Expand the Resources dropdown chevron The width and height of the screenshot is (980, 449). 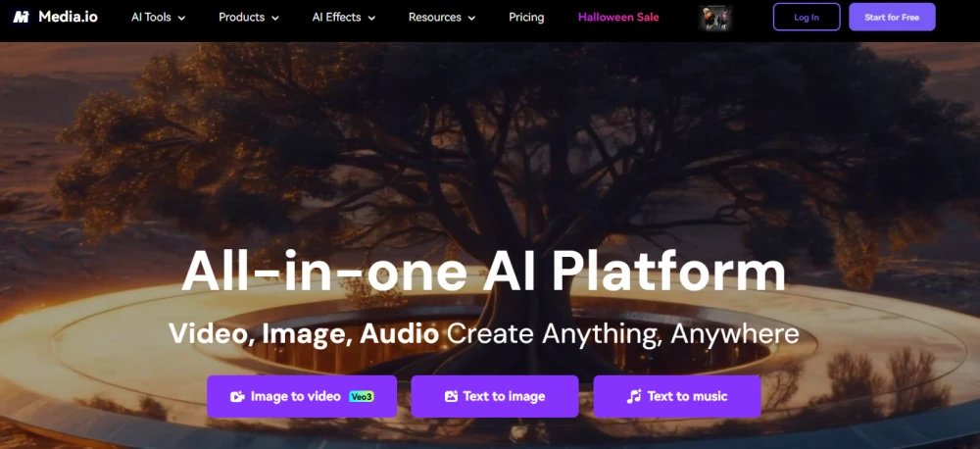tap(471, 18)
